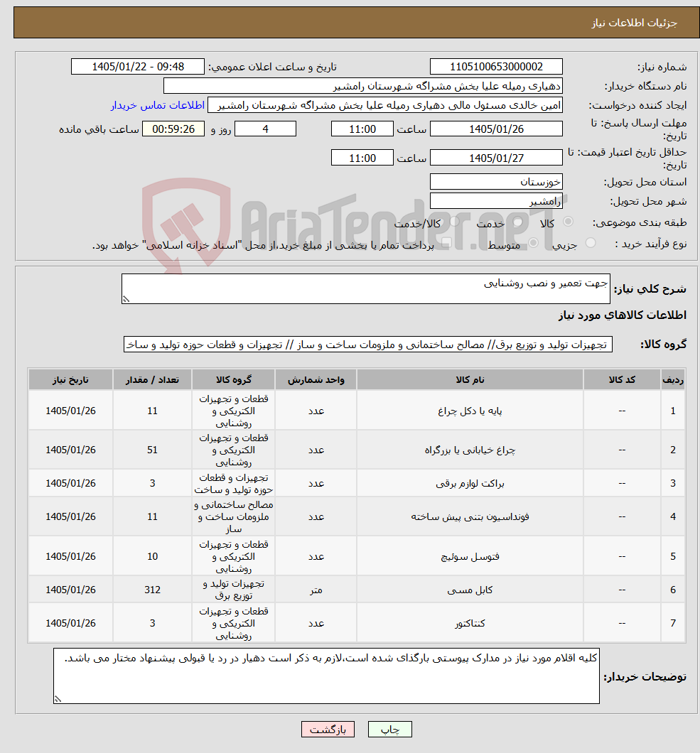Viewport: 700px width, 753px height.
Task: Click quantity 312 for copper cable
Action: [152, 590]
